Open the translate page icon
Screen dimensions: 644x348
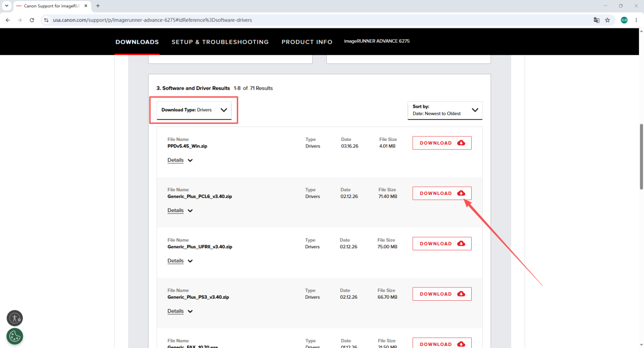click(597, 20)
